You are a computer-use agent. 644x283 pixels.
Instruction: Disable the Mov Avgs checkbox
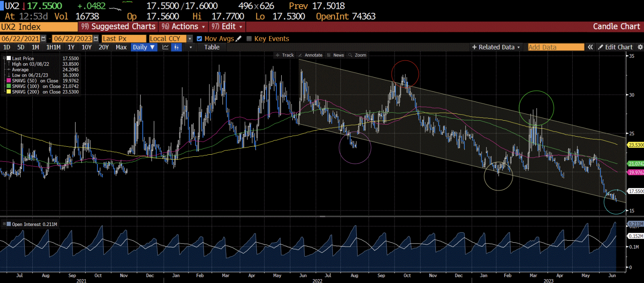200,39
